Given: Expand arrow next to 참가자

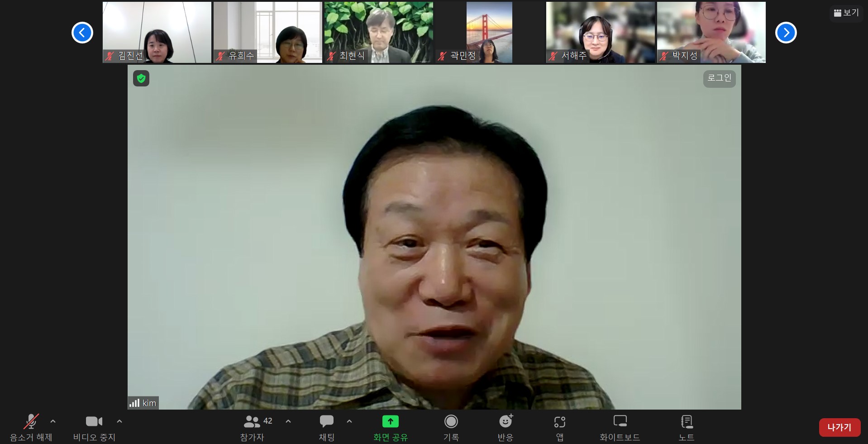Looking at the screenshot, I should click(x=288, y=421).
